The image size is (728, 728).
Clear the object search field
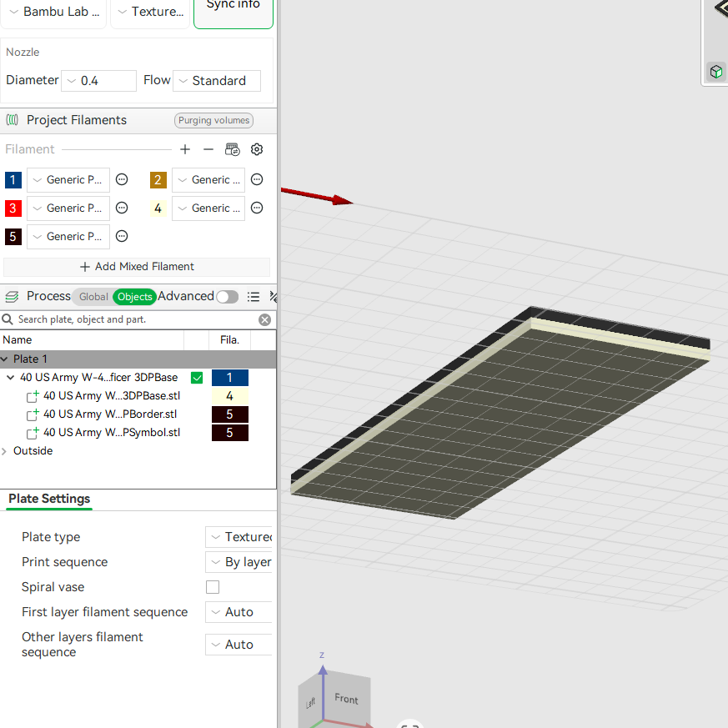[x=264, y=320]
